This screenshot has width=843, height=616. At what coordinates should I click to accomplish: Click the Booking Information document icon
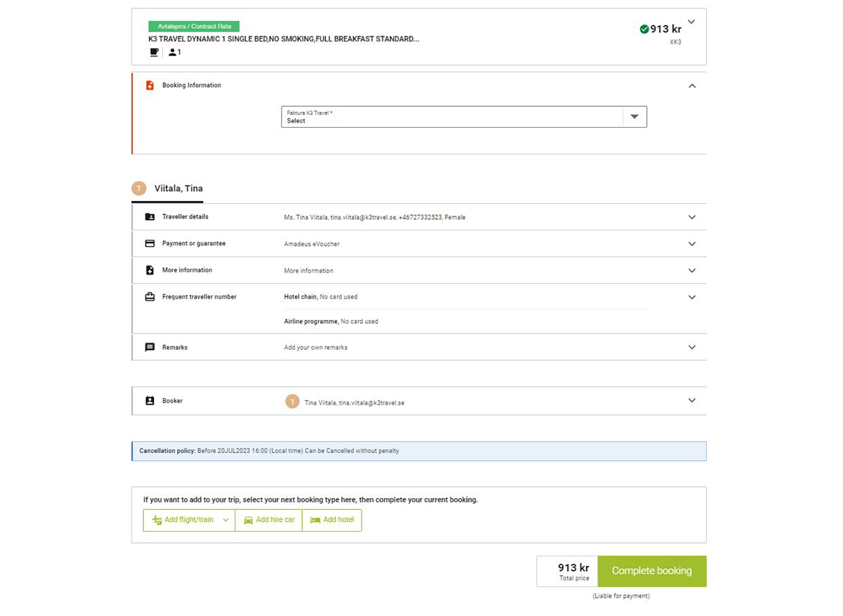click(x=150, y=85)
